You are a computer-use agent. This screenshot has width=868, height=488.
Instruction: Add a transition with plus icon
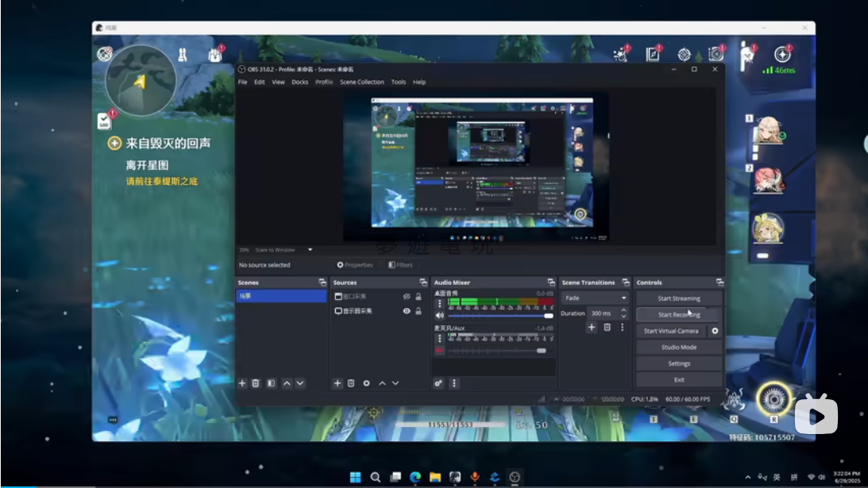[592, 328]
